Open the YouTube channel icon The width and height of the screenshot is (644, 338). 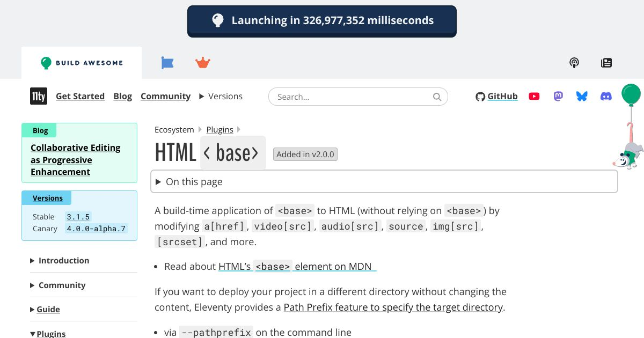pos(534,97)
